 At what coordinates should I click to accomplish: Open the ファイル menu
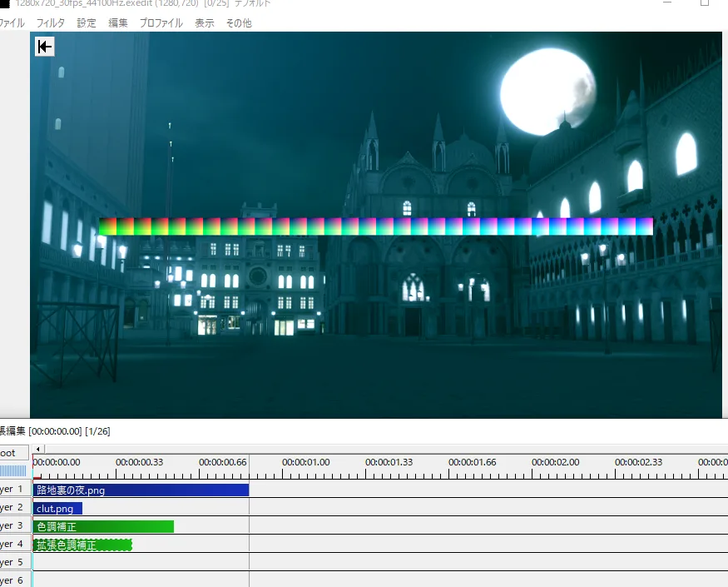[x=12, y=23]
